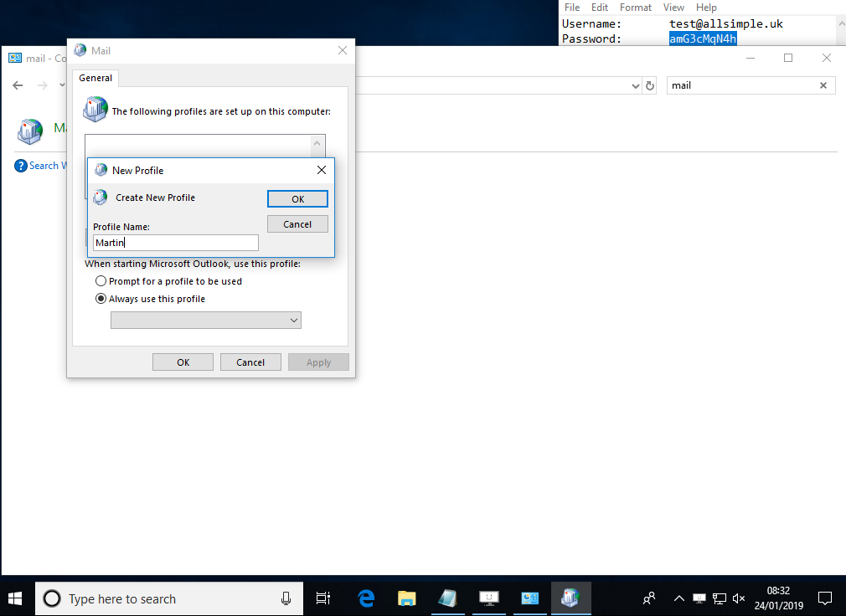Click Cancel in the New Profile dialog
The image size is (846, 616).
(297, 224)
